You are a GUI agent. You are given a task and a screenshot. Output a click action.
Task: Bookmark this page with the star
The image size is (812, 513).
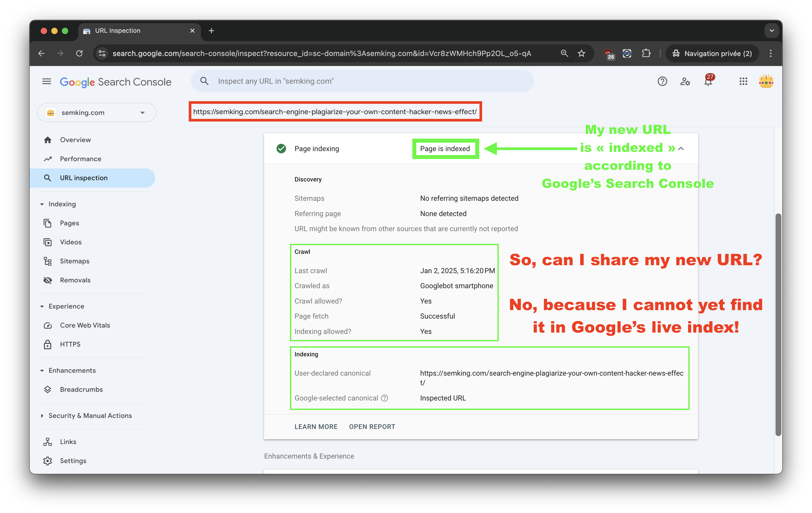581,53
